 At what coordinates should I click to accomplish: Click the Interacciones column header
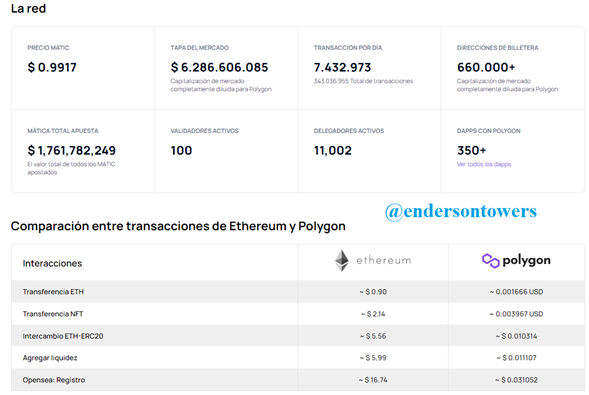click(52, 263)
